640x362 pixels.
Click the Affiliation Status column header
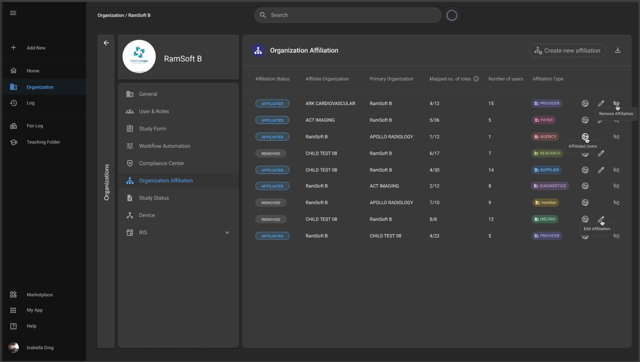coord(272,79)
